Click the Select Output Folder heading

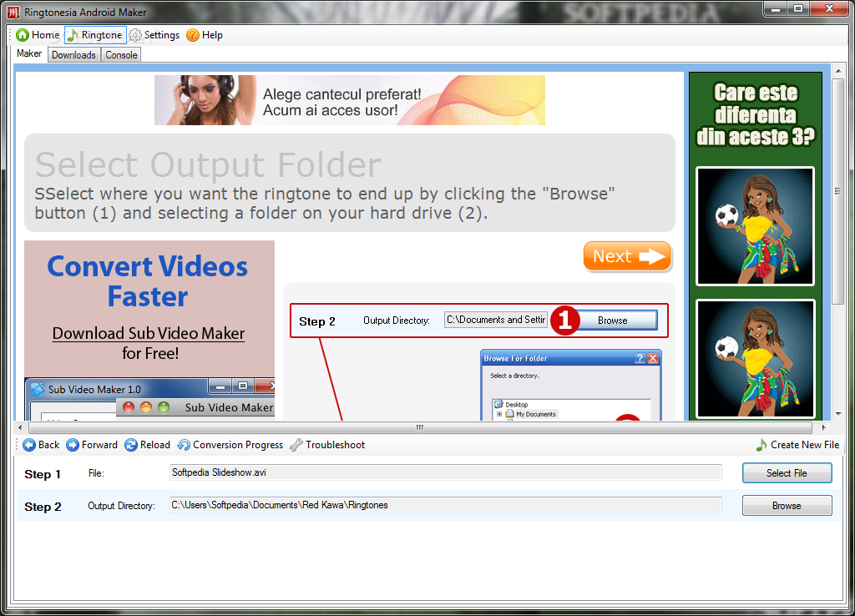[x=208, y=164]
